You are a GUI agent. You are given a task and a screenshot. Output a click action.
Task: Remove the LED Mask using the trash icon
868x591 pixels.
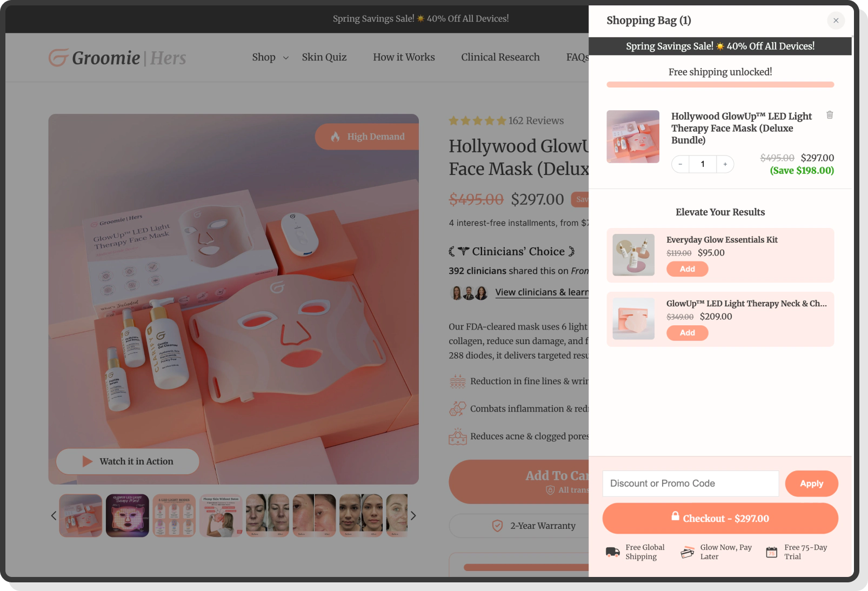coord(830,115)
